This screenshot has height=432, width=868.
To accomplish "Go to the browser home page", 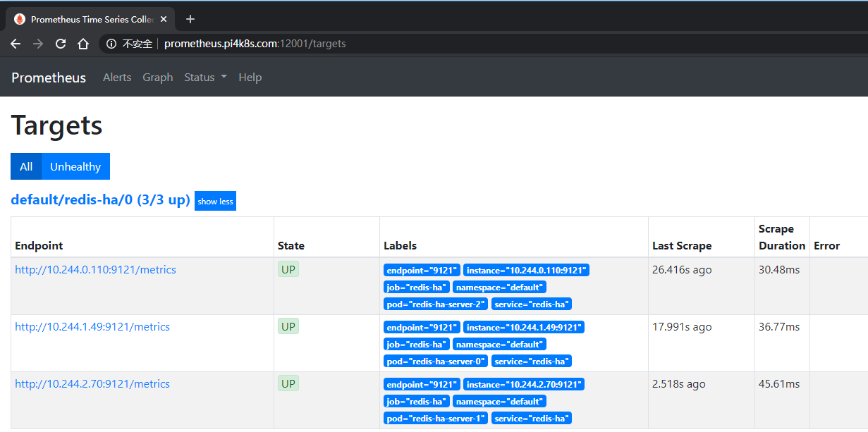I will pos(83,44).
